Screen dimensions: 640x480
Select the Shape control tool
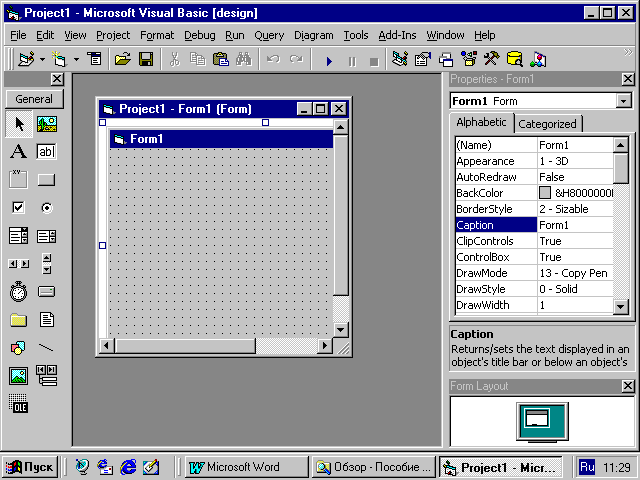19,348
